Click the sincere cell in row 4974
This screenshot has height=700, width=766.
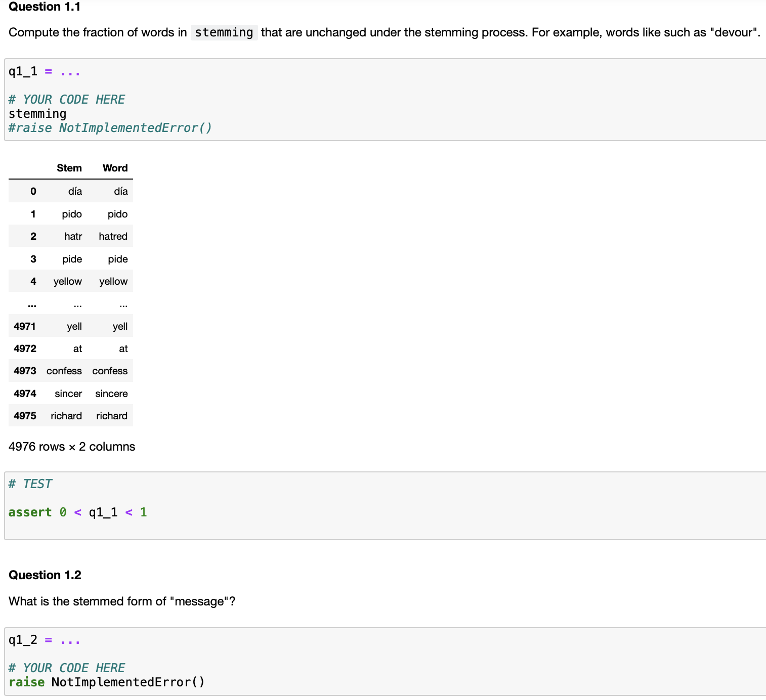pos(111,393)
